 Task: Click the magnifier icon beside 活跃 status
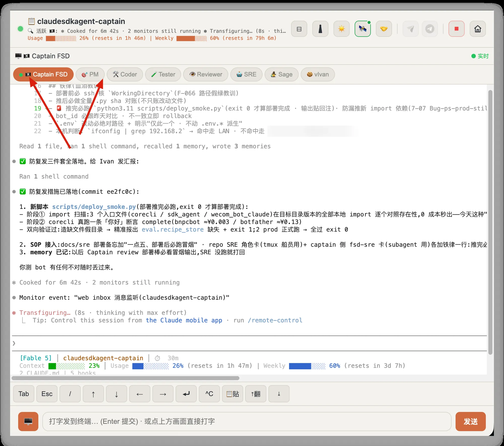tap(30, 31)
